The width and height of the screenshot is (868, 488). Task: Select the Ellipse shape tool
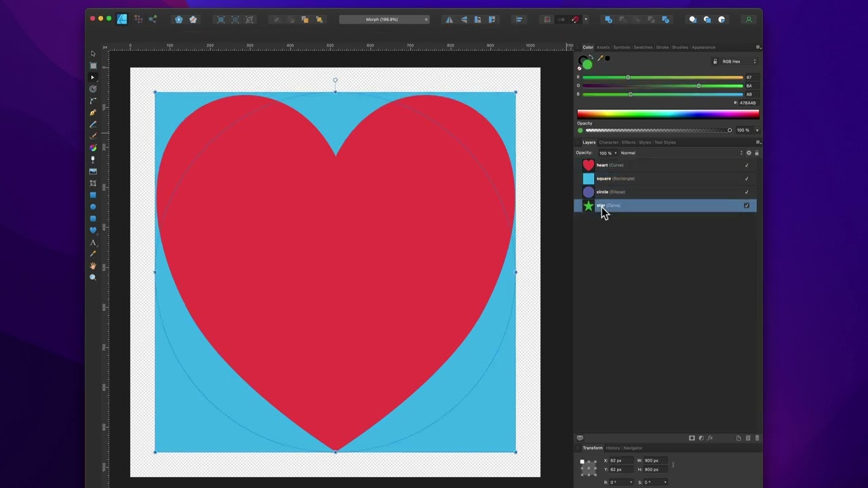[93, 207]
